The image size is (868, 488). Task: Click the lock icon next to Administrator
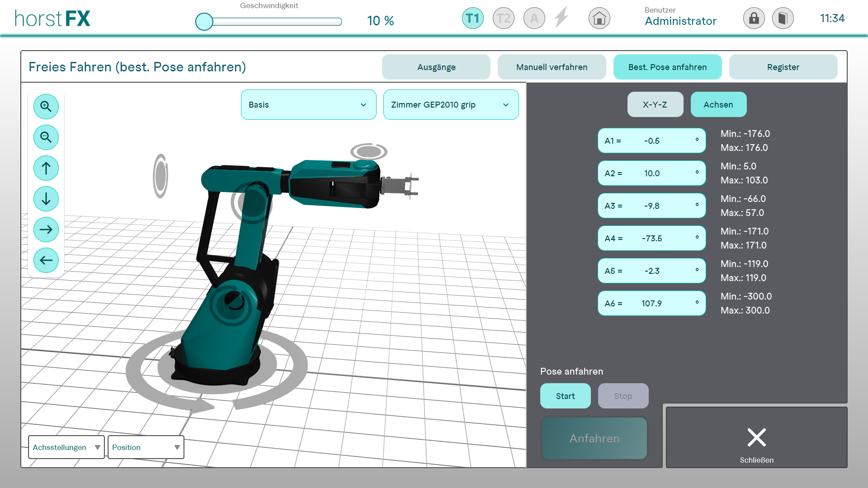point(754,19)
